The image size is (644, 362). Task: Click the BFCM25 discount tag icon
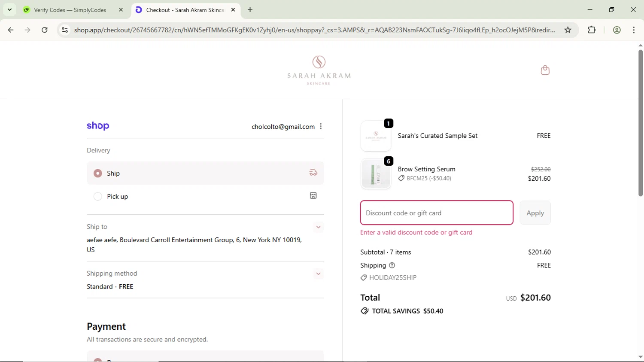click(x=401, y=178)
